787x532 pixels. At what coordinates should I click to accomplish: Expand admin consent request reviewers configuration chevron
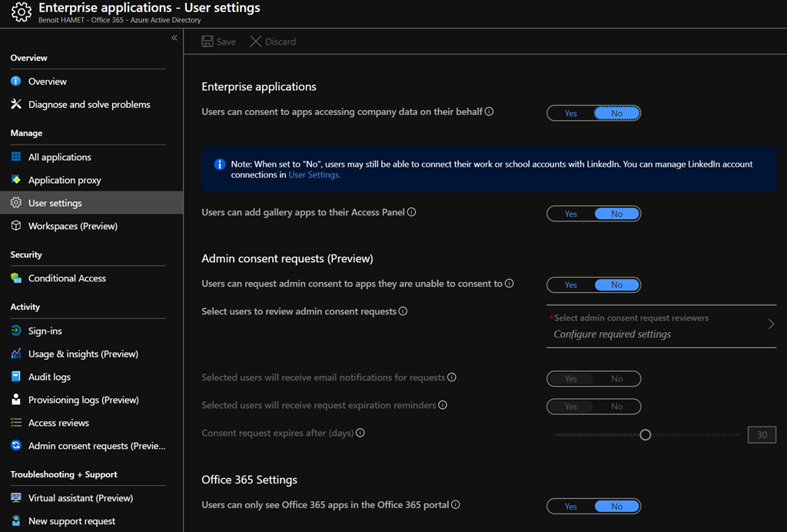[771, 324]
